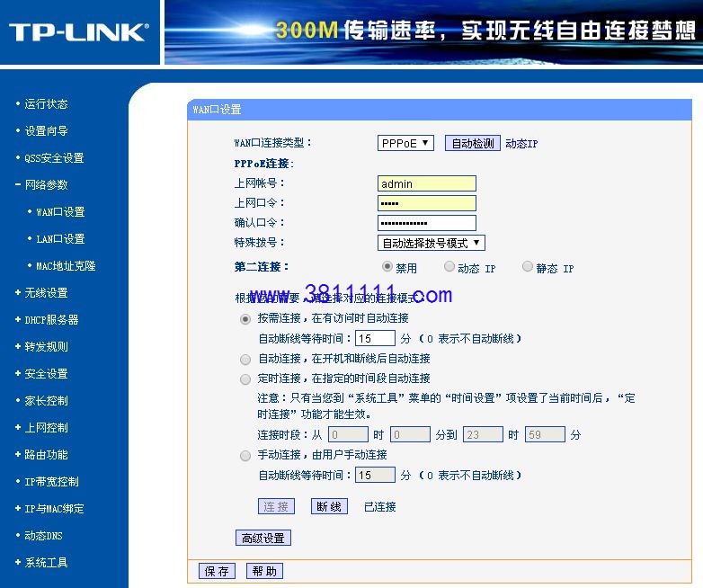
Task: Click start minute field before 分到
Action: pos(410,434)
